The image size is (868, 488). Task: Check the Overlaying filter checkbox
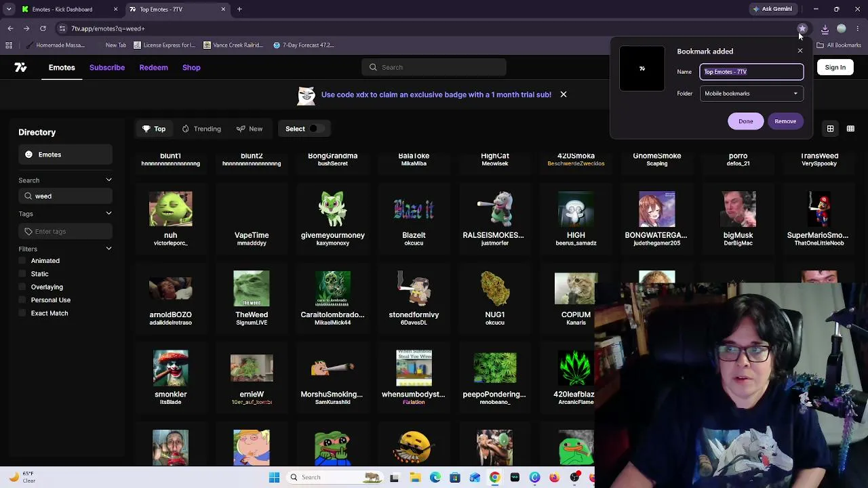tap(22, 287)
